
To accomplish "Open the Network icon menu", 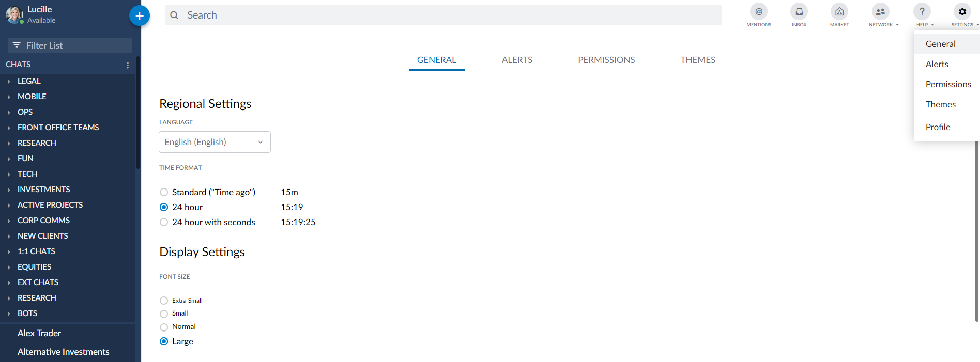I will tap(880, 12).
